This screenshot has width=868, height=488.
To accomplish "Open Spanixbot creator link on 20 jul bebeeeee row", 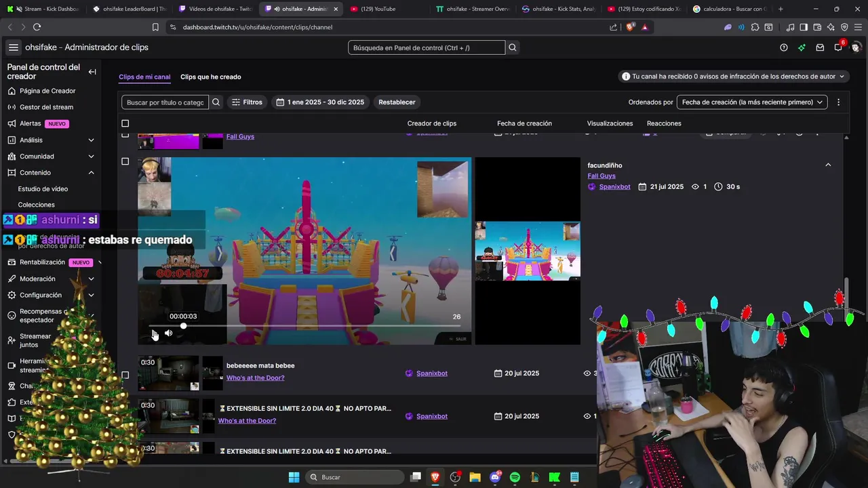I will (432, 373).
